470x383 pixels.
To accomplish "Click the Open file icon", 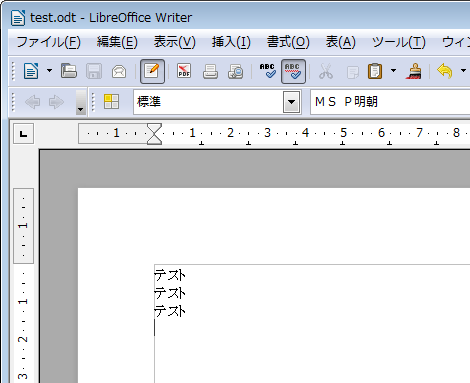I will click(x=69, y=71).
